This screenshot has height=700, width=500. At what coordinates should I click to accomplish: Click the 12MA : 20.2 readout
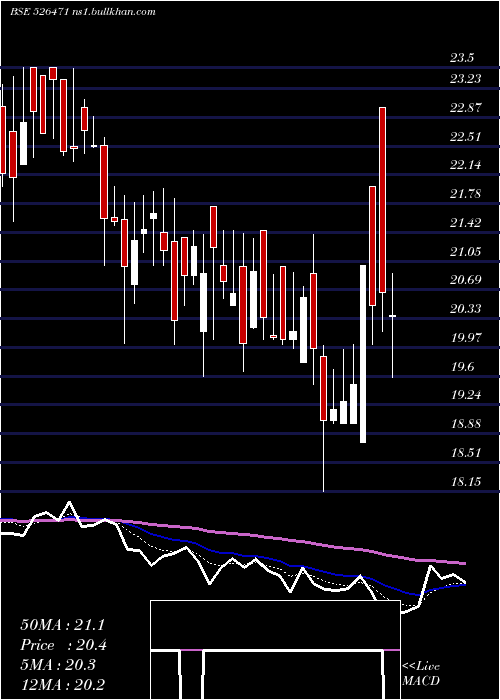(62, 685)
